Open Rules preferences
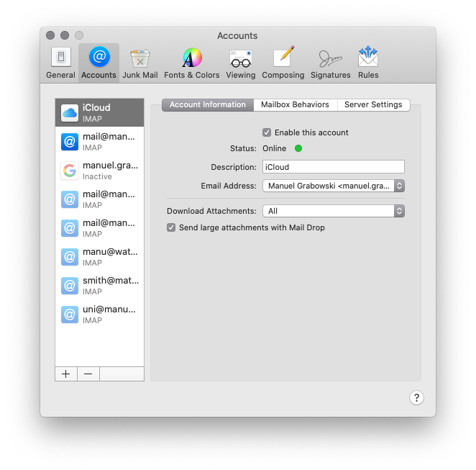The height and width of the screenshot is (470, 476). (368, 63)
